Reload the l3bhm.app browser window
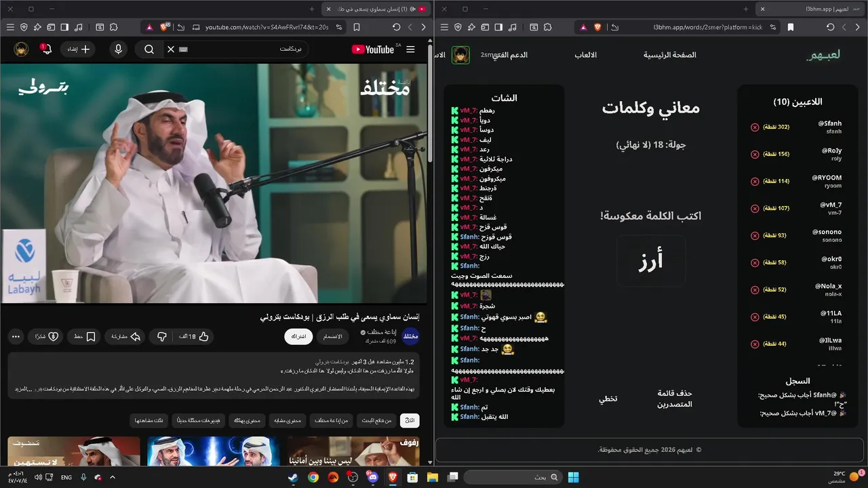 (x=831, y=27)
